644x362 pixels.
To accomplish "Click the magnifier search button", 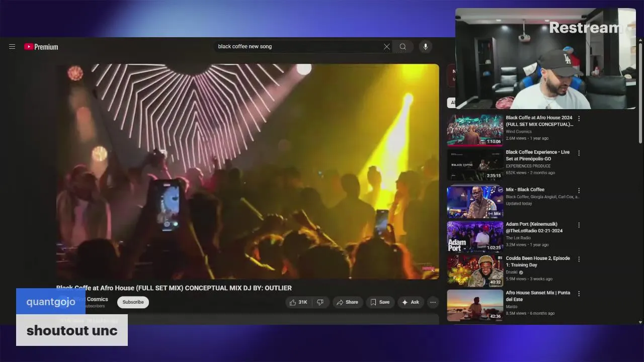I will 403,47.
